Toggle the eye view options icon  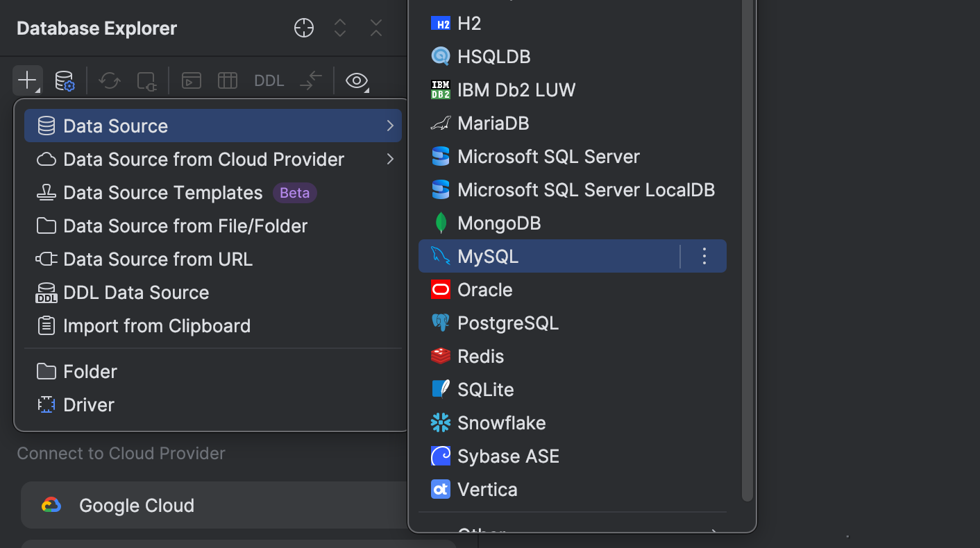[357, 80]
